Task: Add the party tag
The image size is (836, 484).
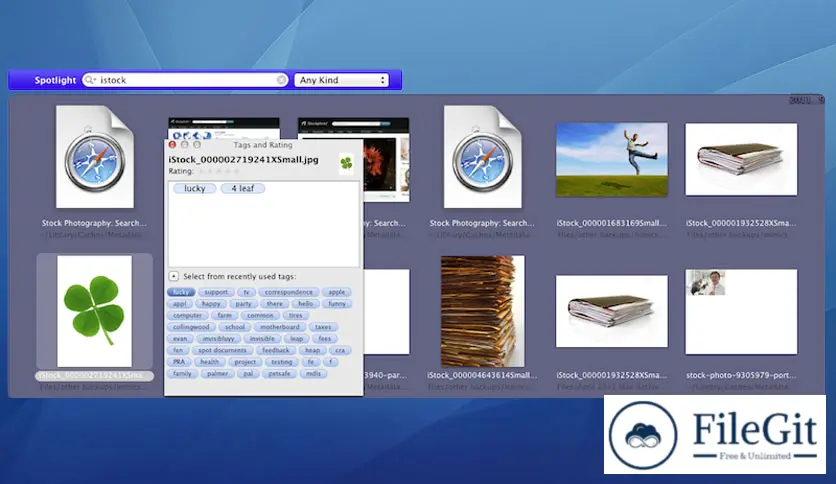Action: click(243, 304)
